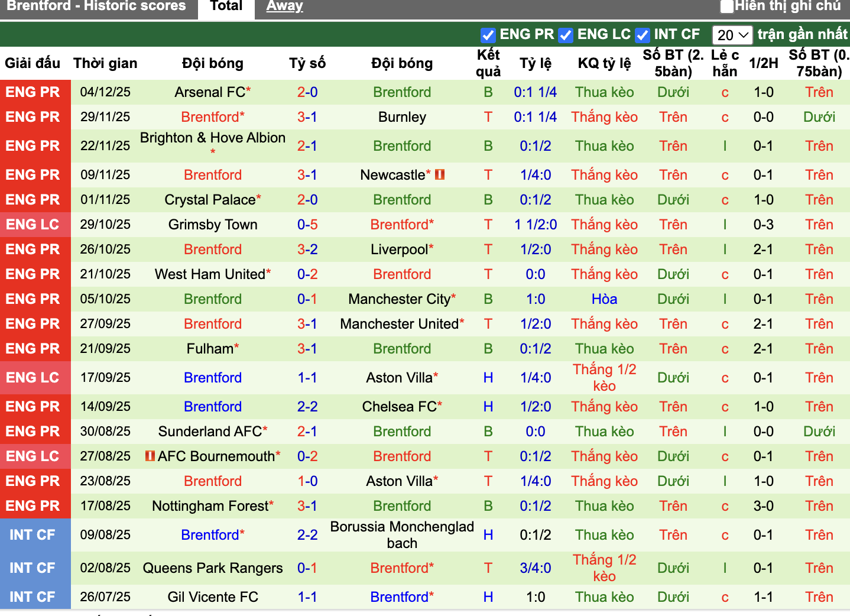Screen dimensions: 850x616
Task: Select Manchester United in the table
Action: [399, 324]
